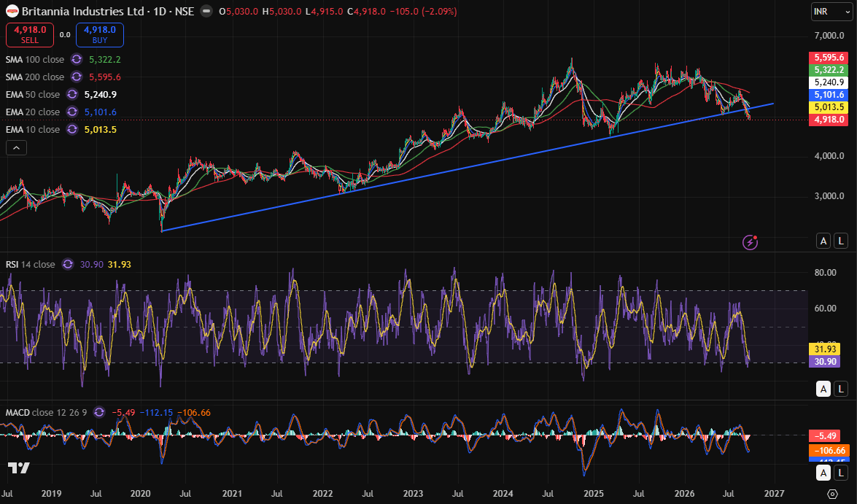This screenshot has height=504, width=857.
Task: Click the blue 5,101.6 price axis label
Action: [x=829, y=95]
